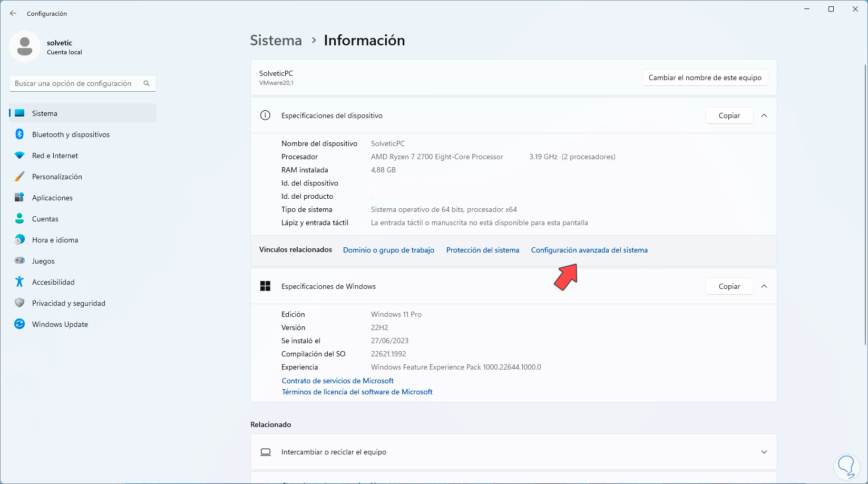This screenshot has height=484, width=868.
Task: Go to Red e Internet settings
Action: click(83, 156)
